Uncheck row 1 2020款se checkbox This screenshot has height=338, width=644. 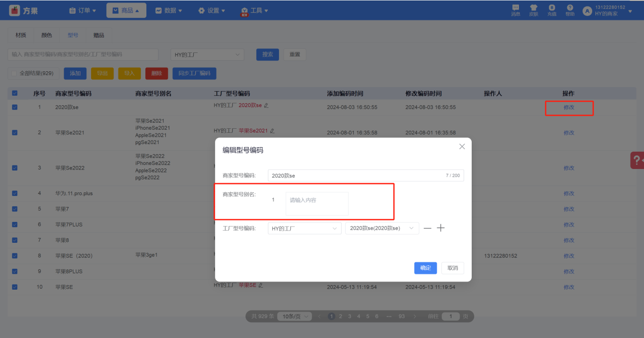tap(14, 107)
